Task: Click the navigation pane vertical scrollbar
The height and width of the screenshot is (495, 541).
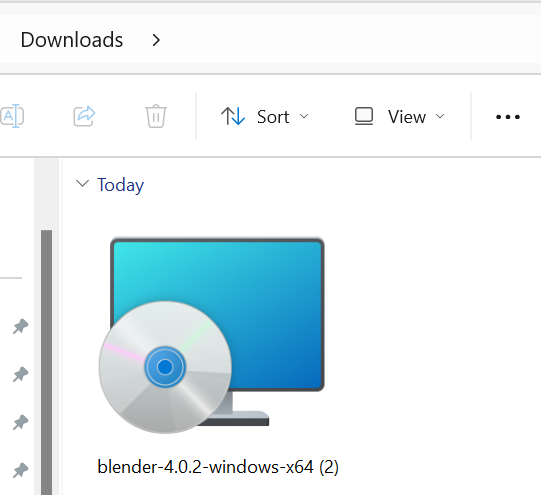Action: (x=47, y=362)
